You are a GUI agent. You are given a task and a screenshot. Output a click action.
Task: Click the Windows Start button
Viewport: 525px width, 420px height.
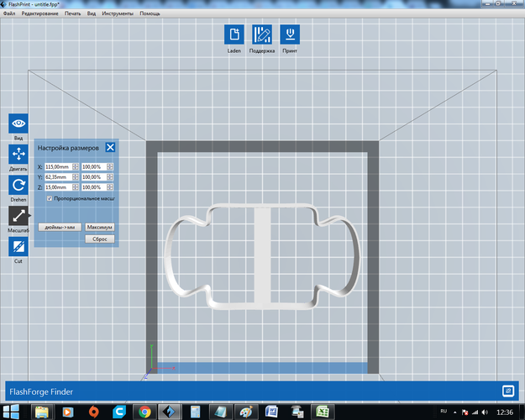point(11,412)
